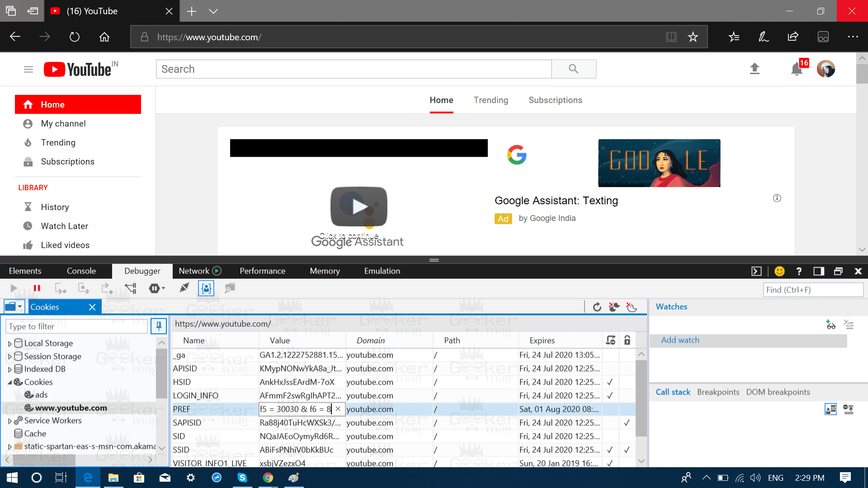Click the Step over debugger icon

[x=84, y=288]
